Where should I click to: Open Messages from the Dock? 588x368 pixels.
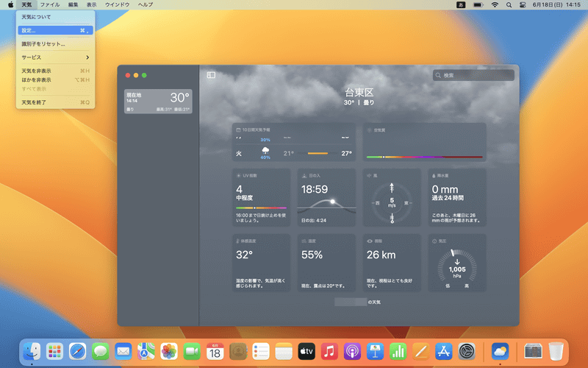tap(101, 352)
